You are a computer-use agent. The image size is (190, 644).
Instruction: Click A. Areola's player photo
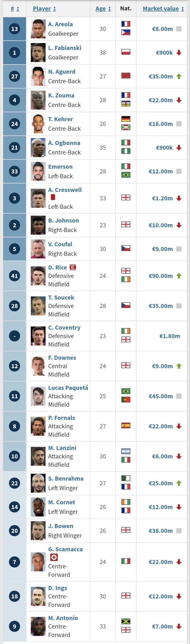pyautogui.click(x=38, y=29)
